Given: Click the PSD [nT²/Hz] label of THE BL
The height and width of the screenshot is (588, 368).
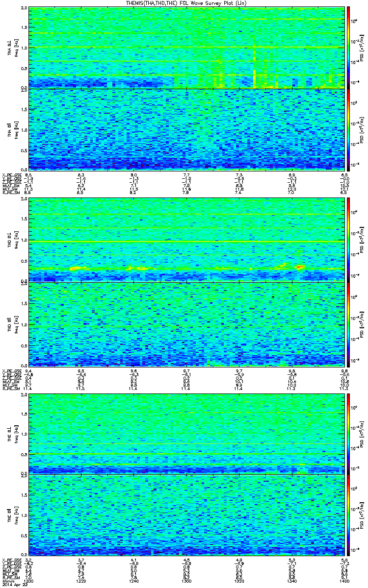Looking at the screenshot, I should pos(362,433).
